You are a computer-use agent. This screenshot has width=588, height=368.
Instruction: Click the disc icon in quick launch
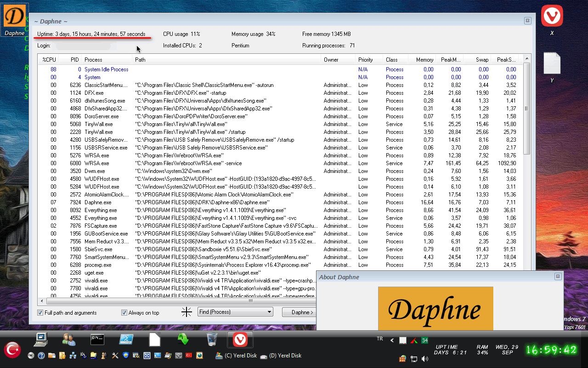pos(31,356)
